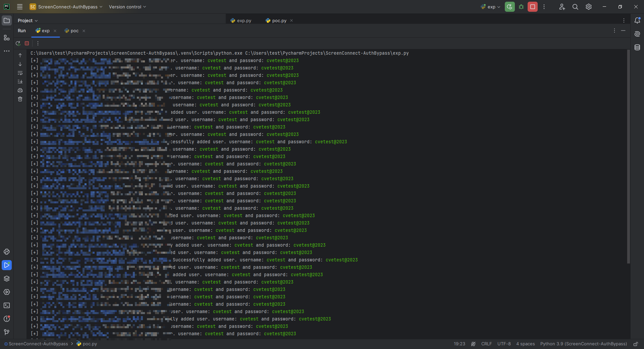Stop the running process in top toolbar

coord(533,7)
